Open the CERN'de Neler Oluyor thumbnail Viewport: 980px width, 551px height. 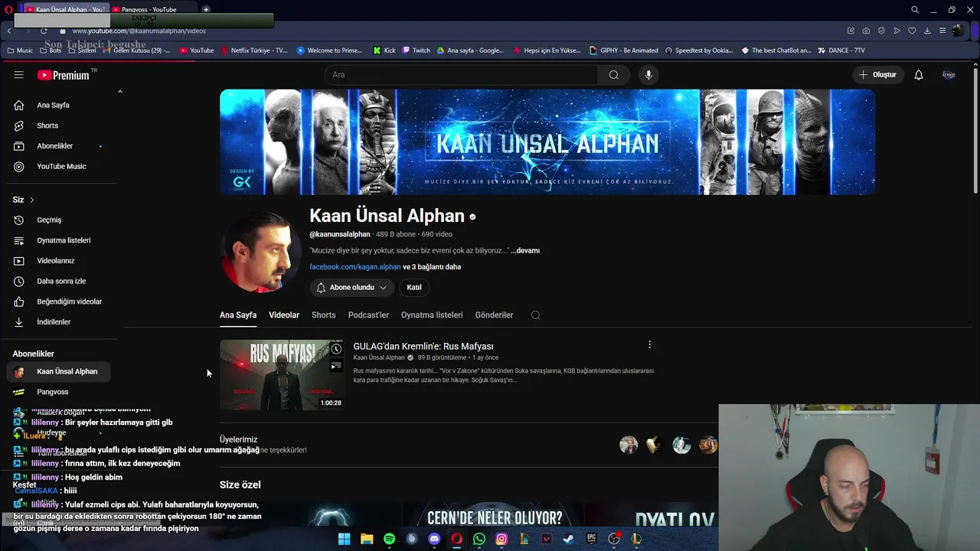point(495,516)
